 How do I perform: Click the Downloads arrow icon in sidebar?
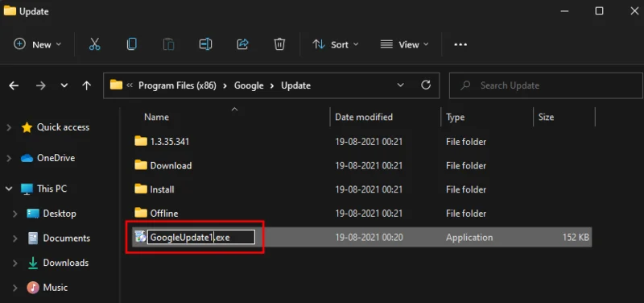33,263
